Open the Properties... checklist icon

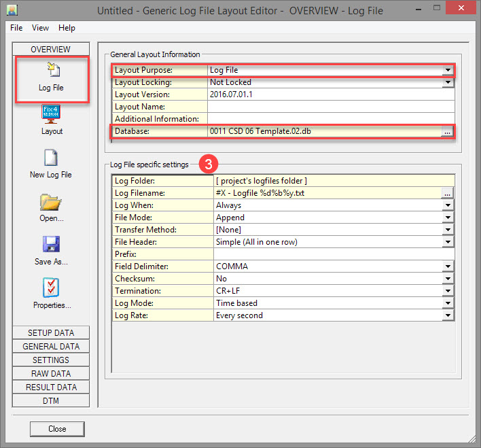point(51,289)
